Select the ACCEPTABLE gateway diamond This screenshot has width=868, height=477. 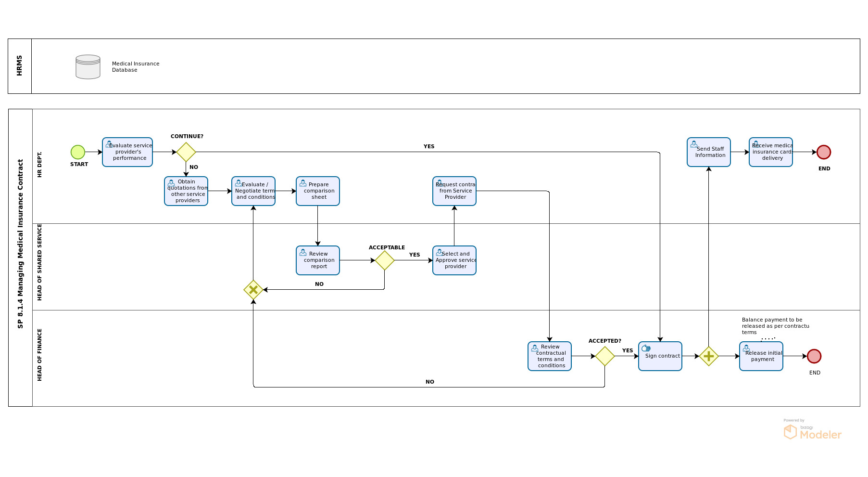[385, 260]
